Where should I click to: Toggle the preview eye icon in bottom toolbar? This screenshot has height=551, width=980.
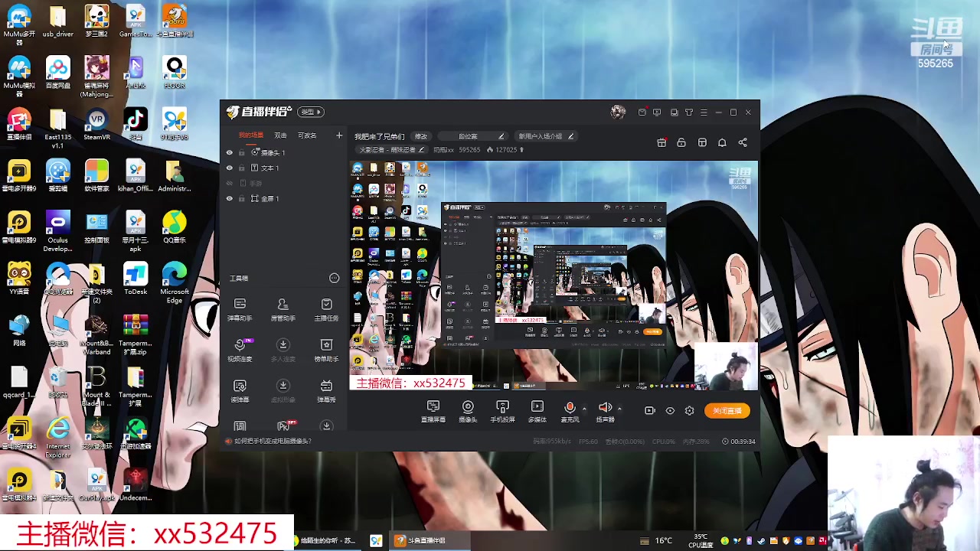pos(670,411)
